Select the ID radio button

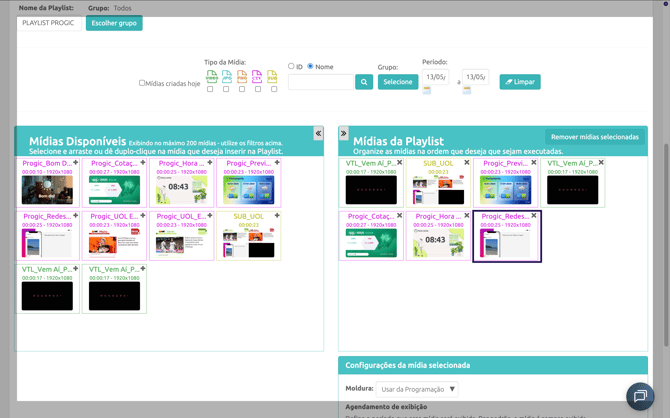pyautogui.click(x=291, y=66)
